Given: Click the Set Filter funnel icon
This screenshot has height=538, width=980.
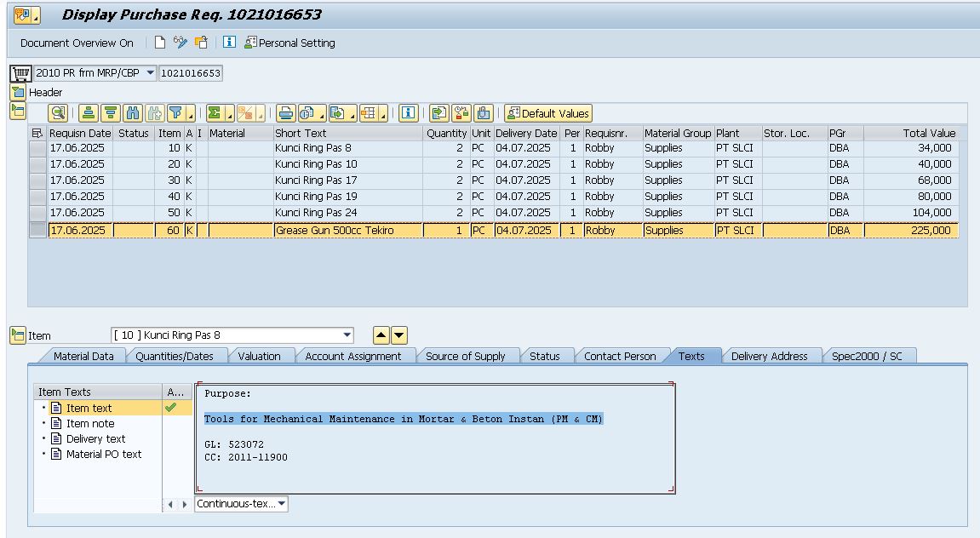Looking at the screenshot, I should pyautogui.click(x=175, y=113).
